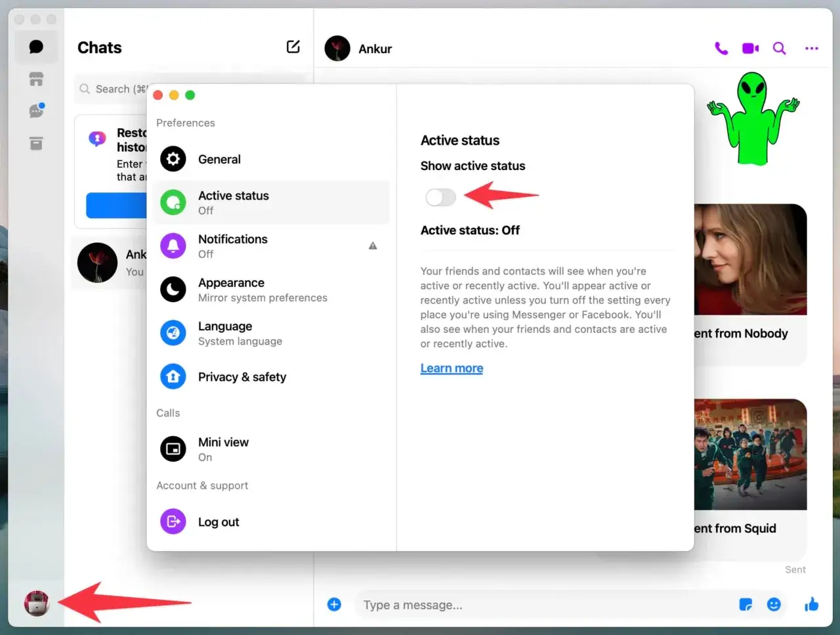
Task: Click the green alien sticker message
Action: [x=753, y=118]
